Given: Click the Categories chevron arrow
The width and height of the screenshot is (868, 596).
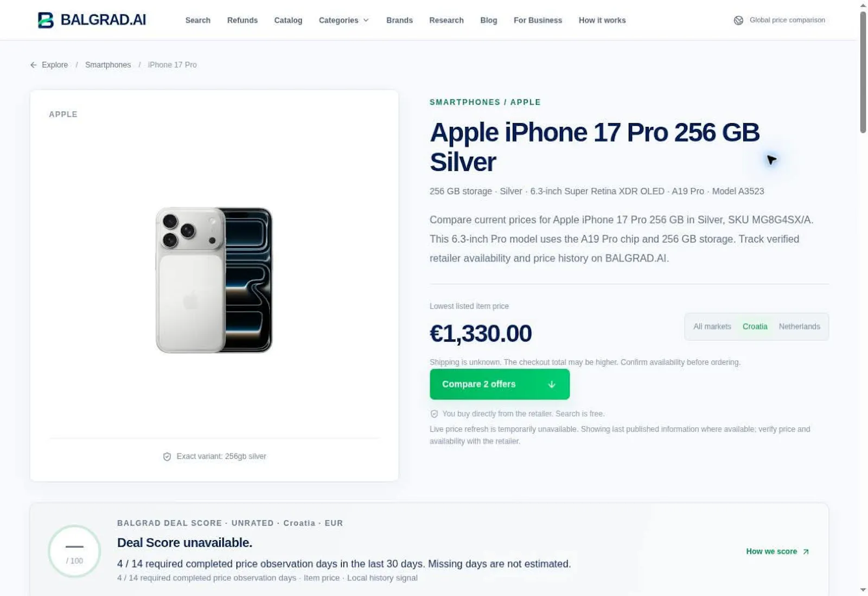Looking at the screenshot, I should [366, 21].
